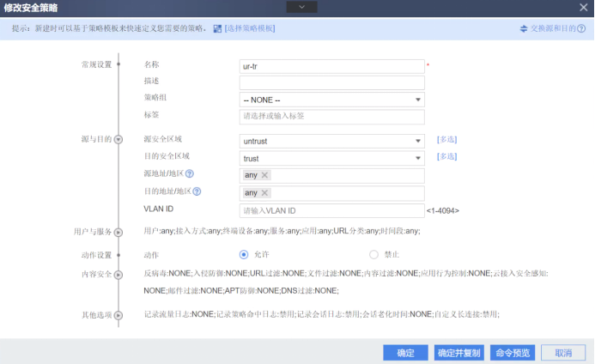The width and height of the screenshot is (595, 364).
Task: Click the policy template icon
Action: point(217,28)
